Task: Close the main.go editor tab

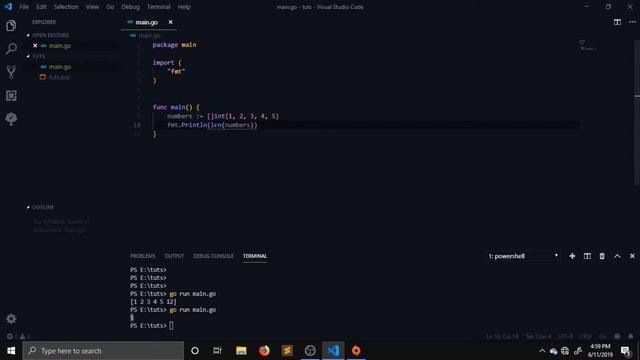Action: [x=171, y=22]
